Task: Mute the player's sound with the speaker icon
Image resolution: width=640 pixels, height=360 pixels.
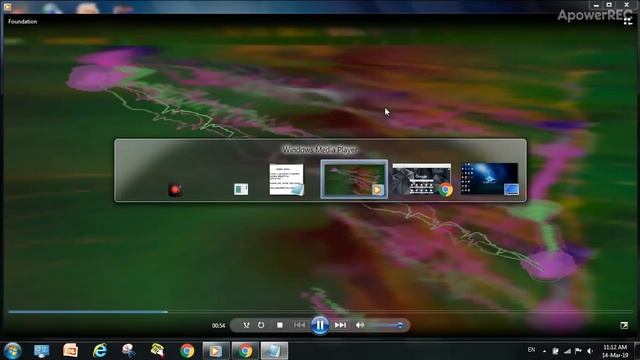Action: (x=360, y=325)
